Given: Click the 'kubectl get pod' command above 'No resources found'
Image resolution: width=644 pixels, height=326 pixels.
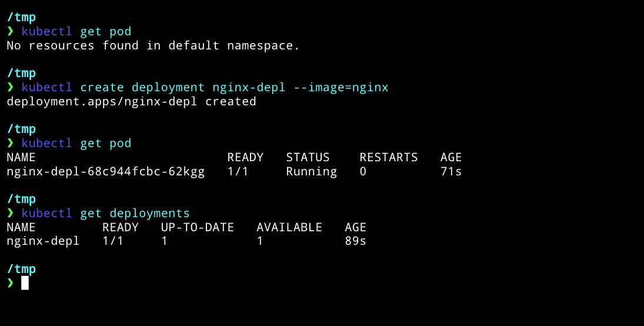Looking at the screenshot, I should 76,32.
